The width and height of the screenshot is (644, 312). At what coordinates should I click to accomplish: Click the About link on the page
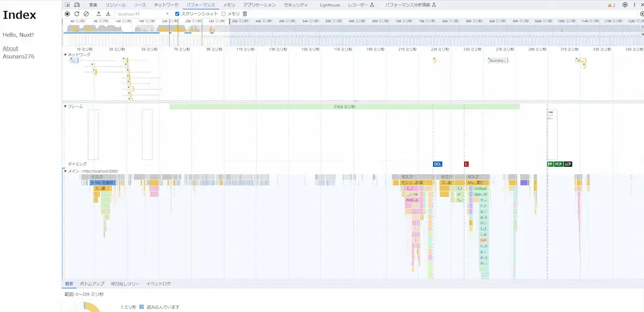(x=10, y=48)
